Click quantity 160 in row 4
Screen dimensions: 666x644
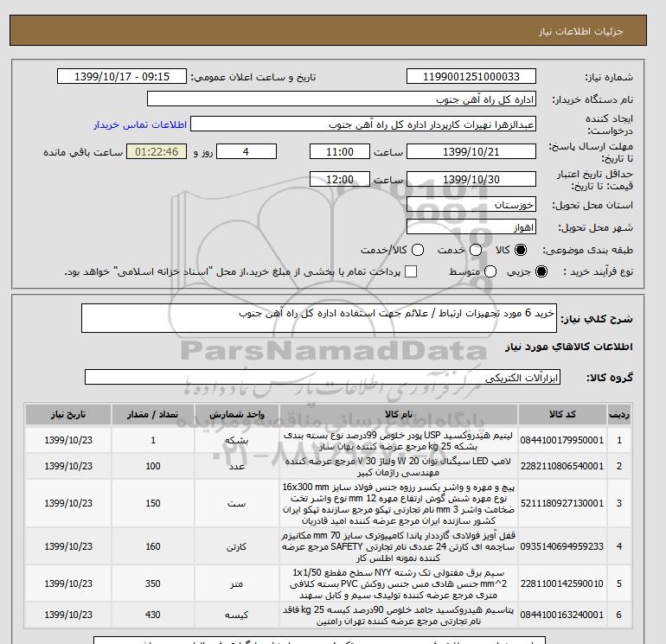(153, 546)
